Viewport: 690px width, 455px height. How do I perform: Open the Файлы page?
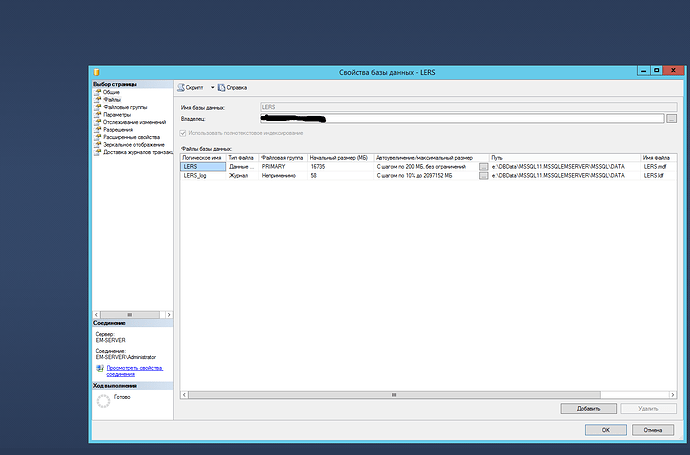[112, 99]
